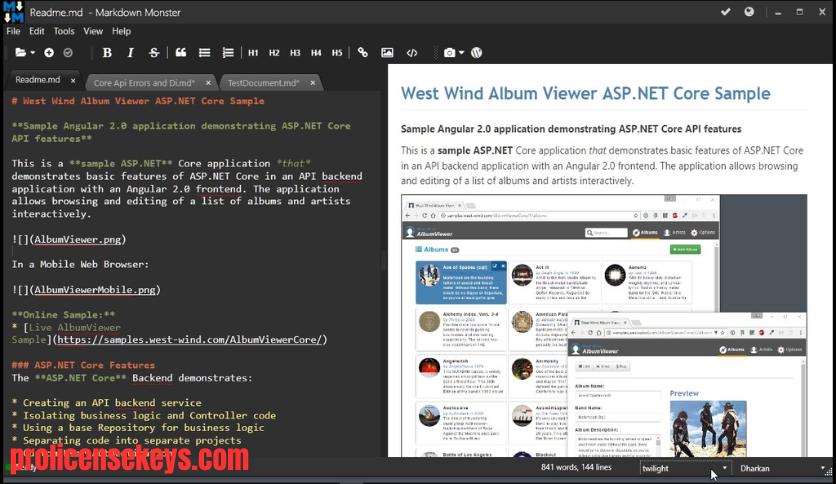836x484 pixels.
Task: Click the '# West Wind Album Viewer' editor heading
Action: (x=138, y=101)
